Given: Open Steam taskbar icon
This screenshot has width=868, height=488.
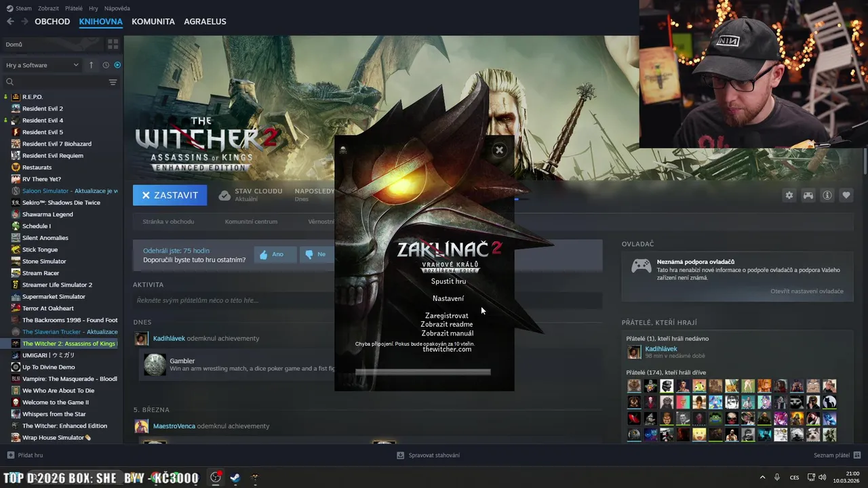Looking at the screenshot, I should coord(235,478).
